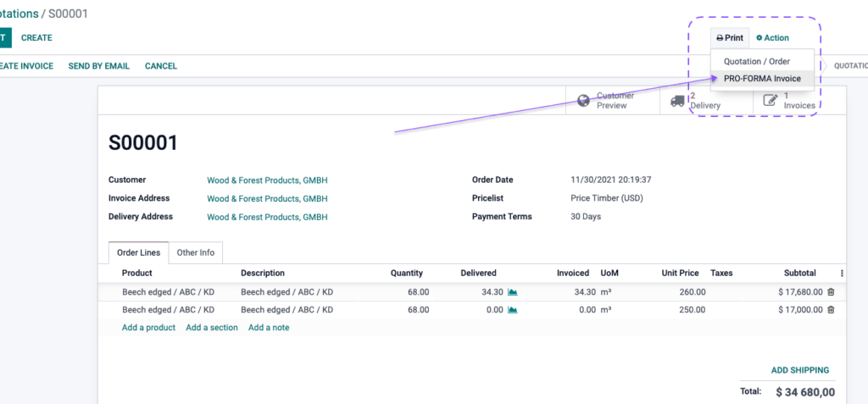This screenshot has width=868, height=404.
Task: Click the ADD SHIPPING link
Action: (800, 370)
